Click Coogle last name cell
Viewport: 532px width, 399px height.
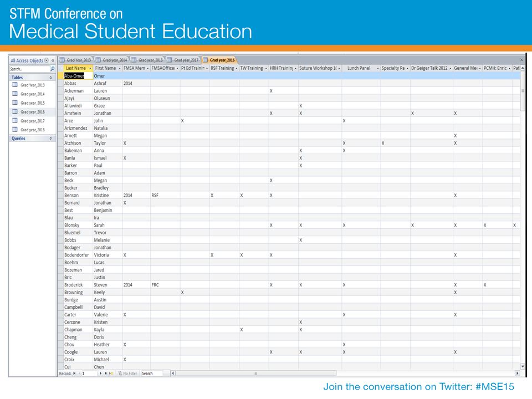coord(78,352)
